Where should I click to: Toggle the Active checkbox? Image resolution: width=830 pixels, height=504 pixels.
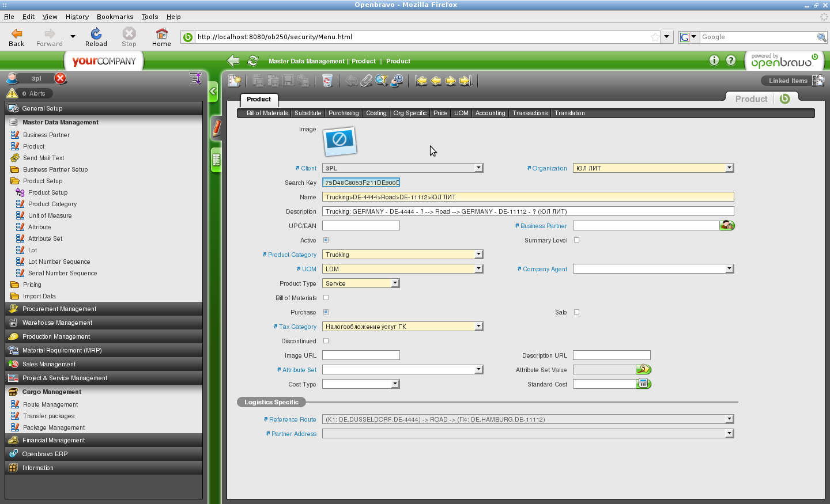coord(326,240)
